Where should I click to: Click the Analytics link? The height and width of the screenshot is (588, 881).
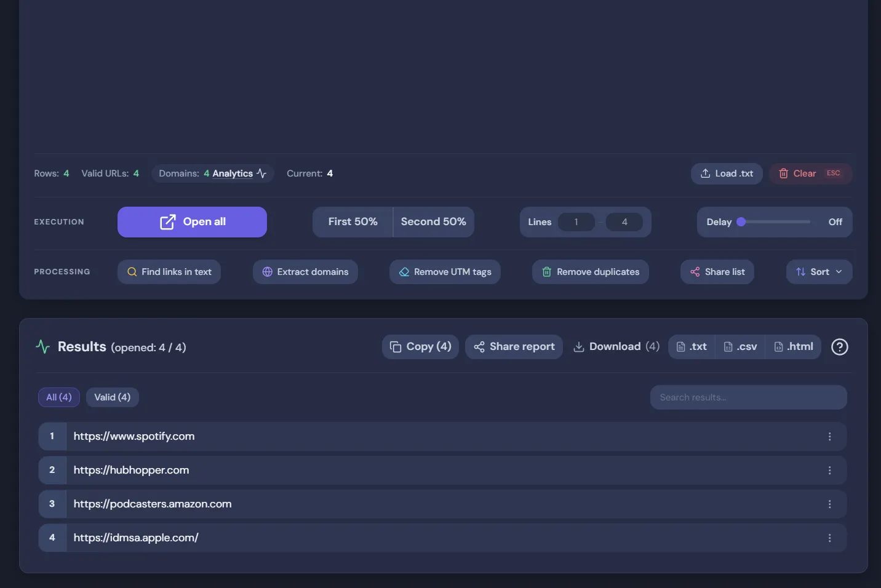point(233,173)
